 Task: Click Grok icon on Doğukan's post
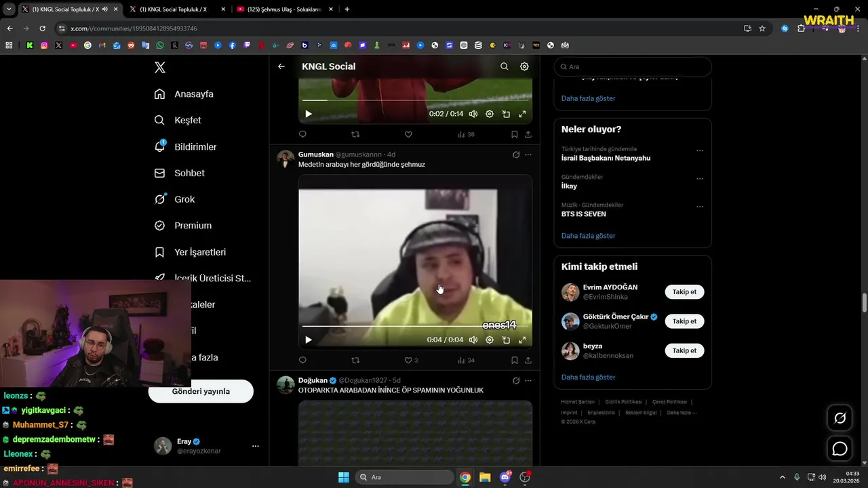coord(516,380)
